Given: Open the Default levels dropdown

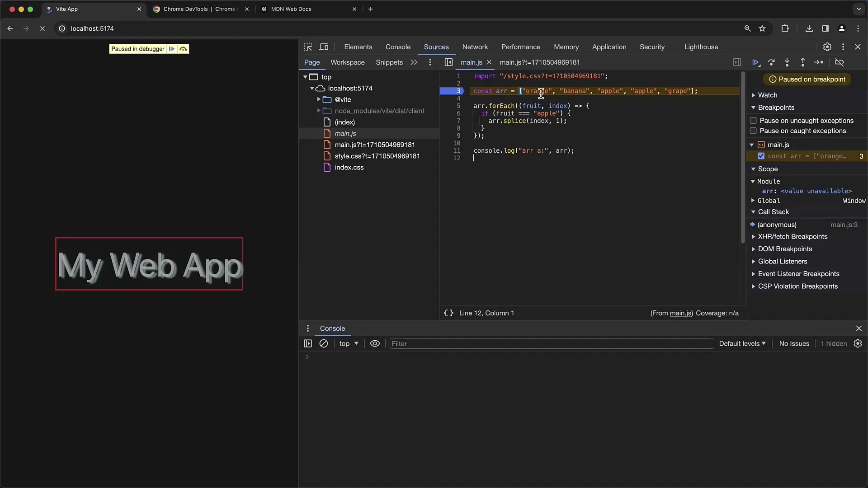Looking at the screenshot, I should [742, 344].
